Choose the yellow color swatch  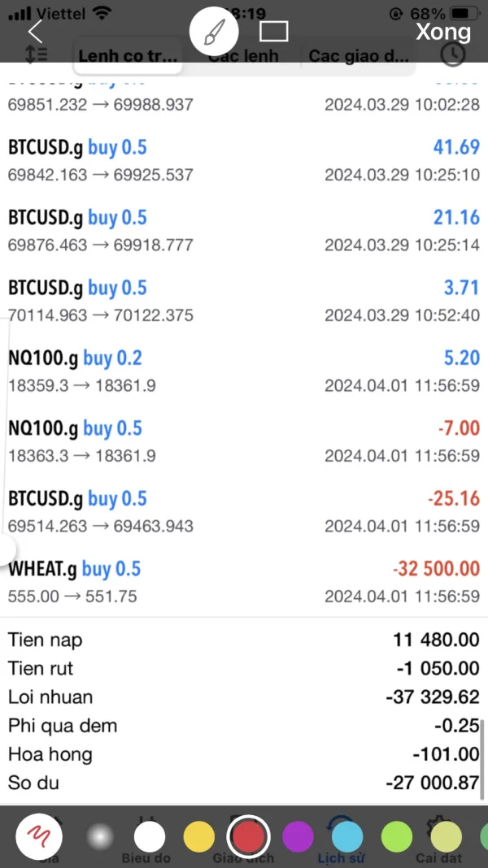pyautogui.click(x=198, y=835)
